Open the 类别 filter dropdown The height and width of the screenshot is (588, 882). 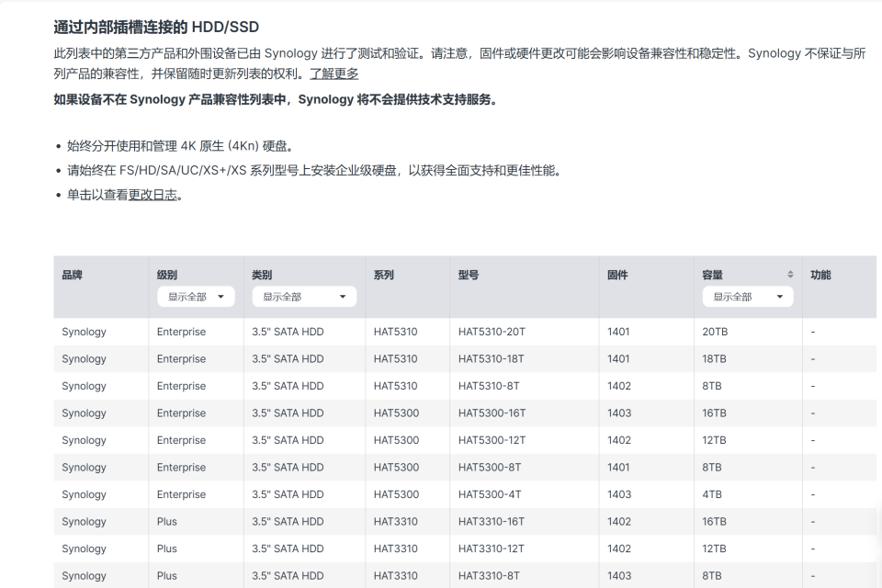(303, 297)
